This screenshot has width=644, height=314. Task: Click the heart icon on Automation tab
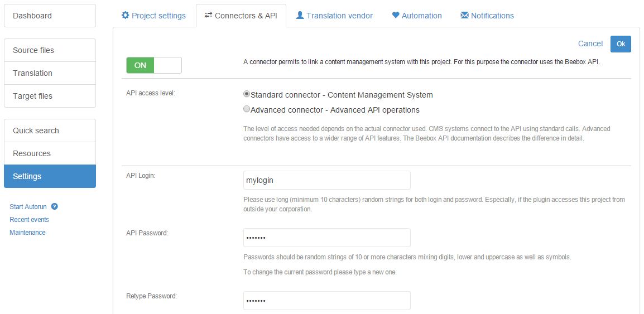click(x=396, y=16)
